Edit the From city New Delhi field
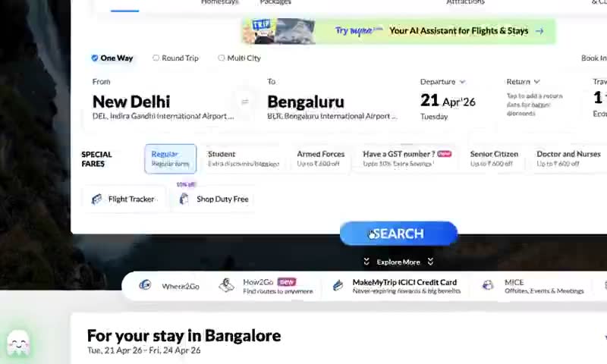607x364 pixels. (x=163, y=102)
